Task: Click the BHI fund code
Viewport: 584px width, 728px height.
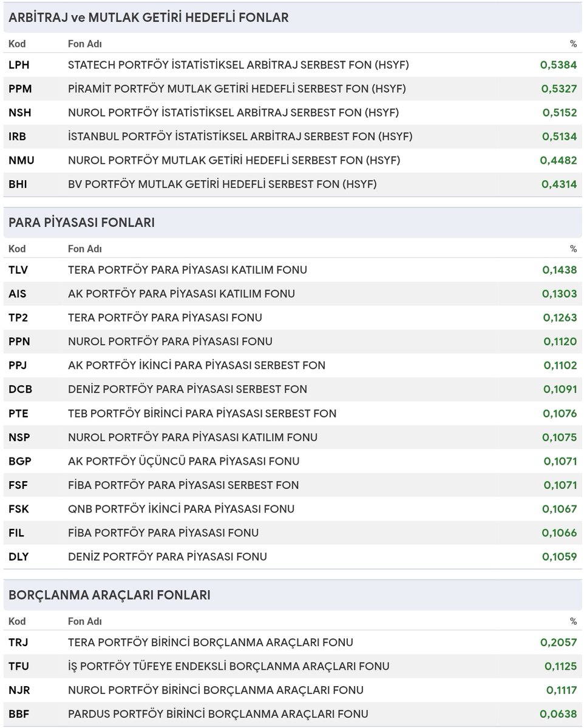Action: point(18,184)
